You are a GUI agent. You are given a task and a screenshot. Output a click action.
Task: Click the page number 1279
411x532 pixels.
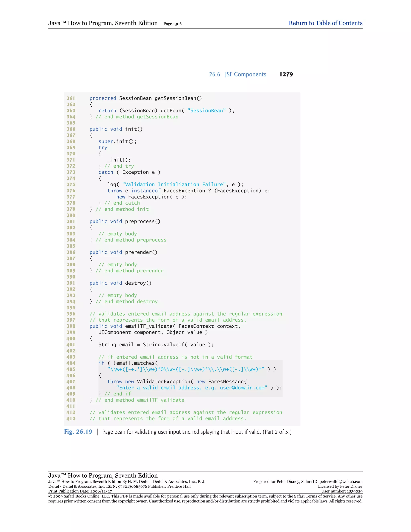(286, 74)
